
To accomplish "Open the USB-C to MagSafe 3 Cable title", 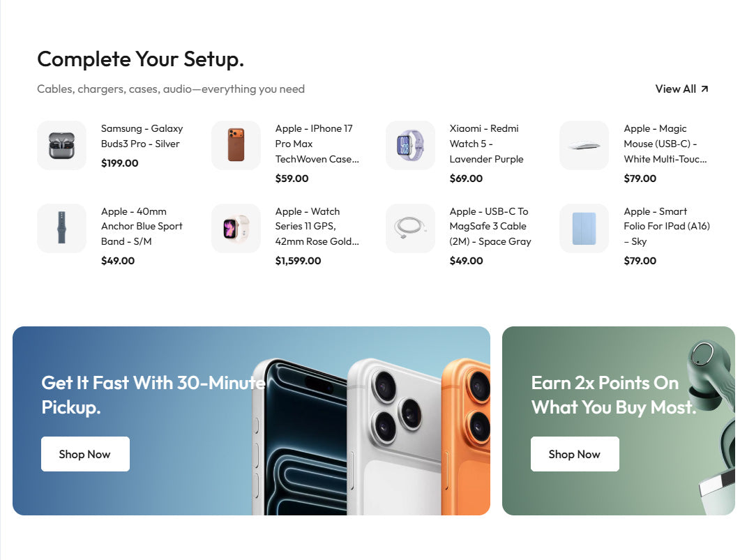I will pos(490,226).
